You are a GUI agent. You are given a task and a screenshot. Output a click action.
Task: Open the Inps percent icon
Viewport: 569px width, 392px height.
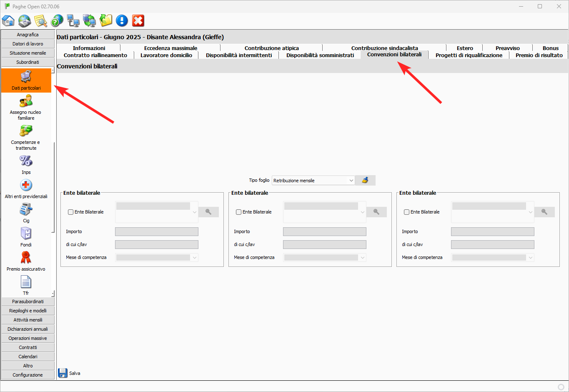(x=26, y=164)
